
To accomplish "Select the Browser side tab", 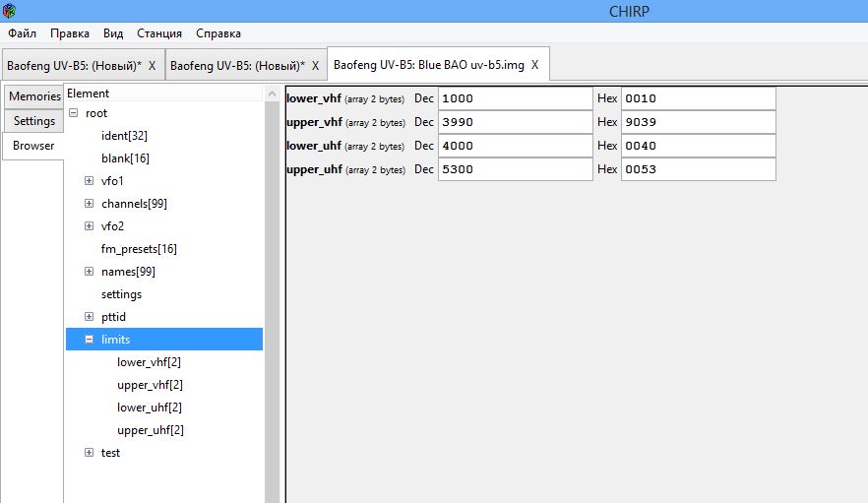I will point(33,146).
